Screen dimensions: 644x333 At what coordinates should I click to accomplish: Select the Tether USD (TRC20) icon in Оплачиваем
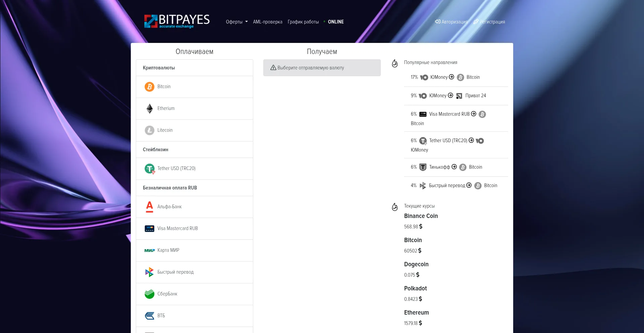(150, 169)
